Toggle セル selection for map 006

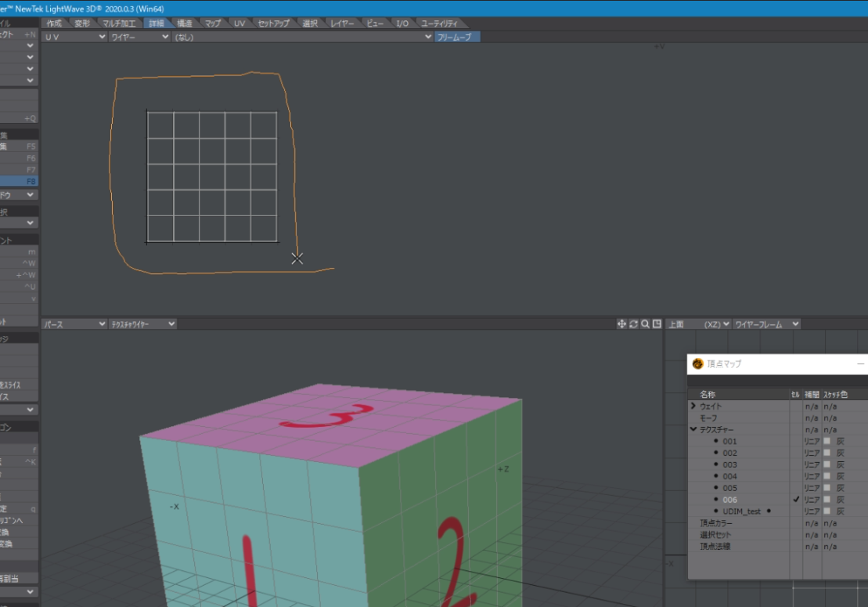click(x=796, y=500)
